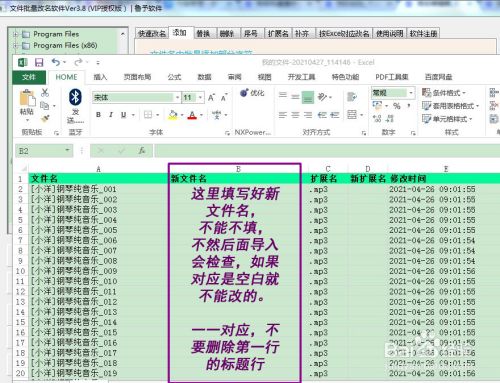Viewport: 500px width, 383px height.
Task: Click the increase decimal icon
Action: point(377,118)
